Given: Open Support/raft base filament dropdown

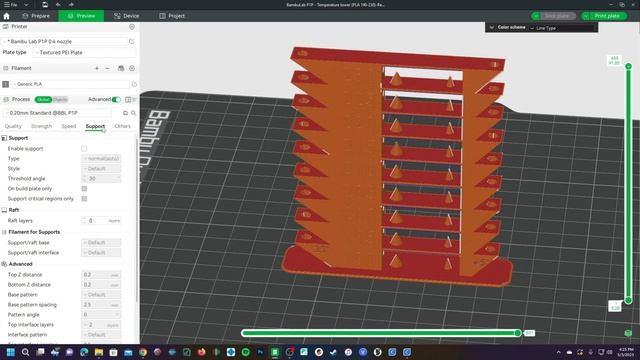Looking at the screenshot, I should tap(101, 242).
